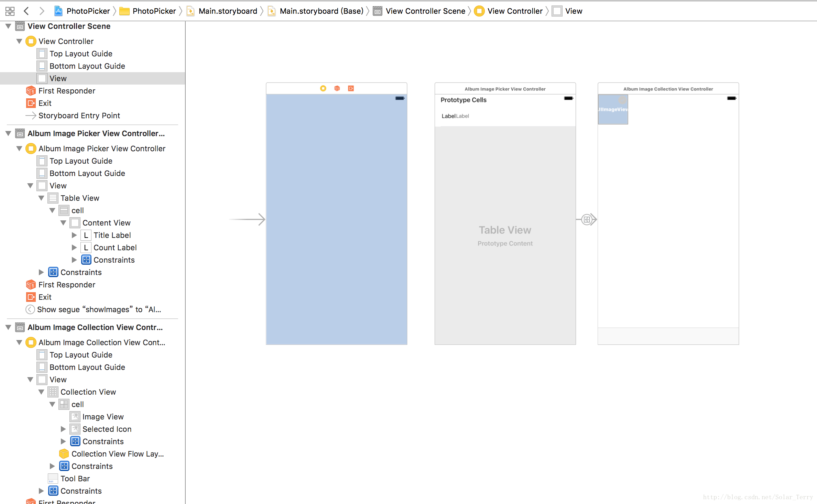Select Image View item in outline
This screenshot has height=504, width=817.
tap(97, 417)
